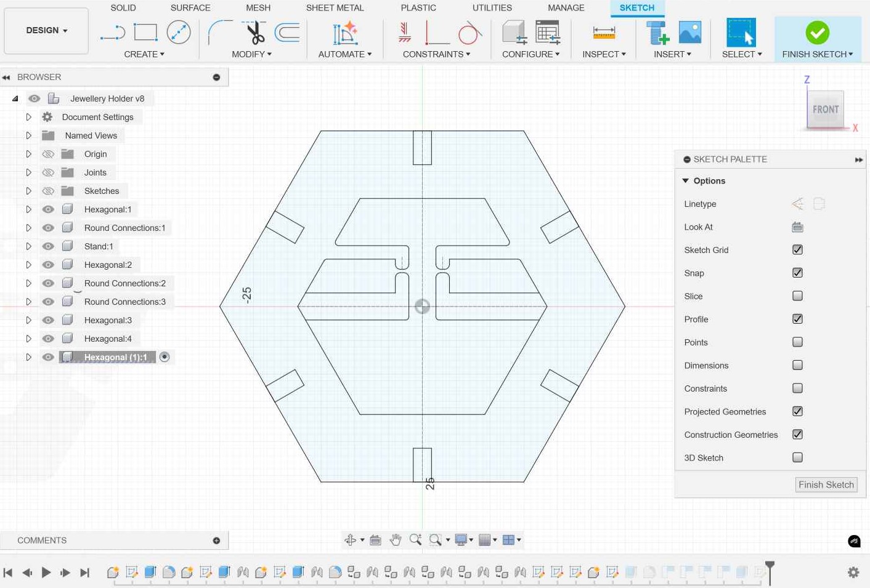Viewport: 870px width, 588px height.
Task: Collapse the Options section in palette
Action: (x=685, y=181)
